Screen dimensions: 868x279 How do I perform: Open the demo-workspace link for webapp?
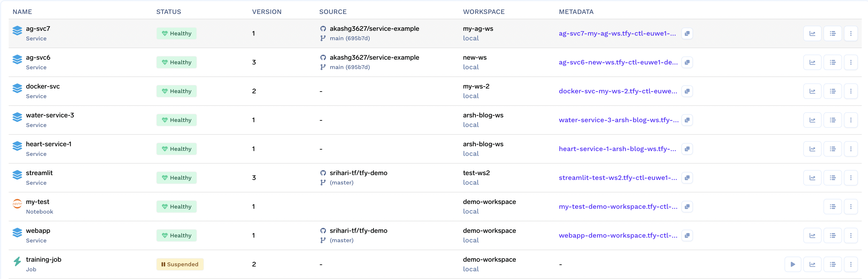point(489,230)
